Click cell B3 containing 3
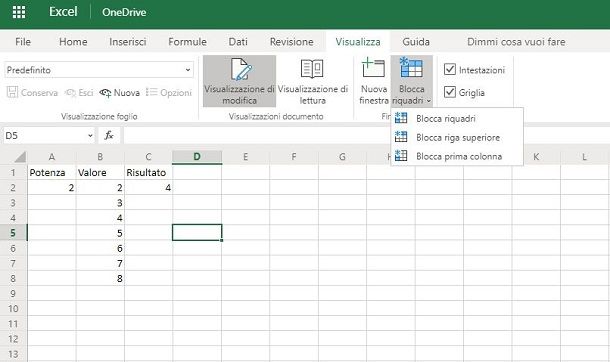610x362 pixels. point(100,203)
